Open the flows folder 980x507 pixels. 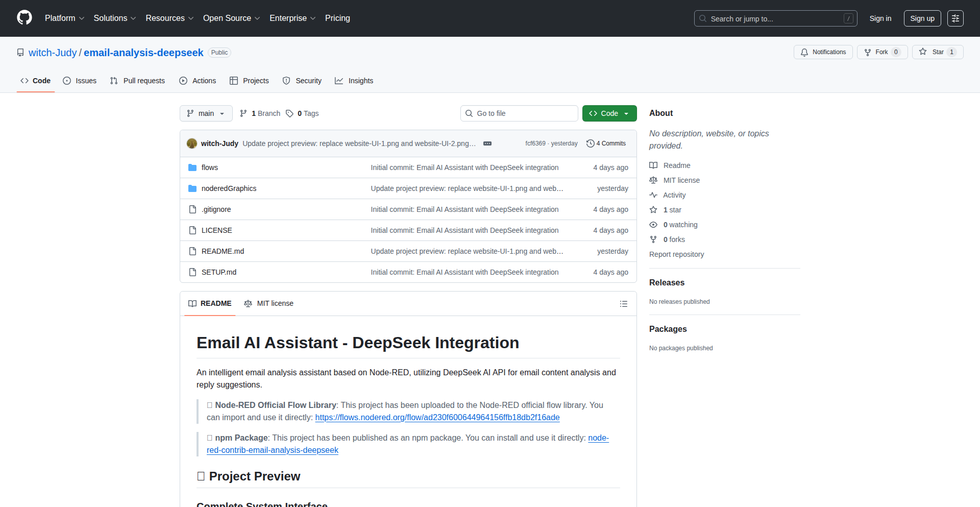(x=209, y=167)
